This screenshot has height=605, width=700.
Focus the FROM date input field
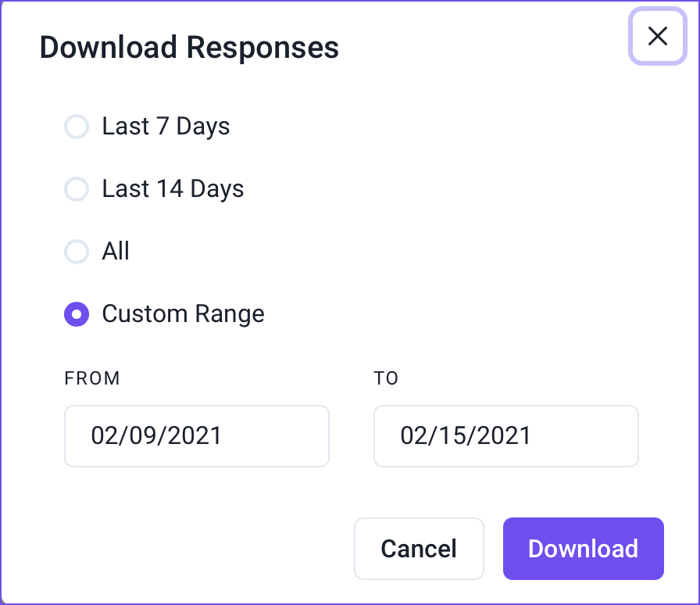coord(196,435)
